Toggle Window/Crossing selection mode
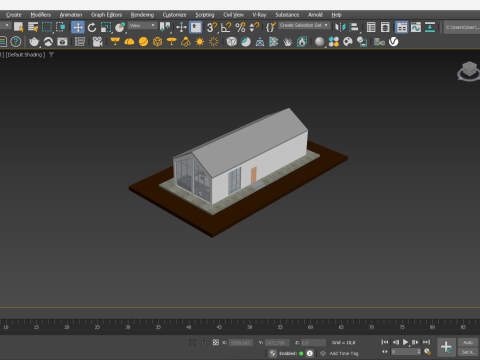 [61, 27]
